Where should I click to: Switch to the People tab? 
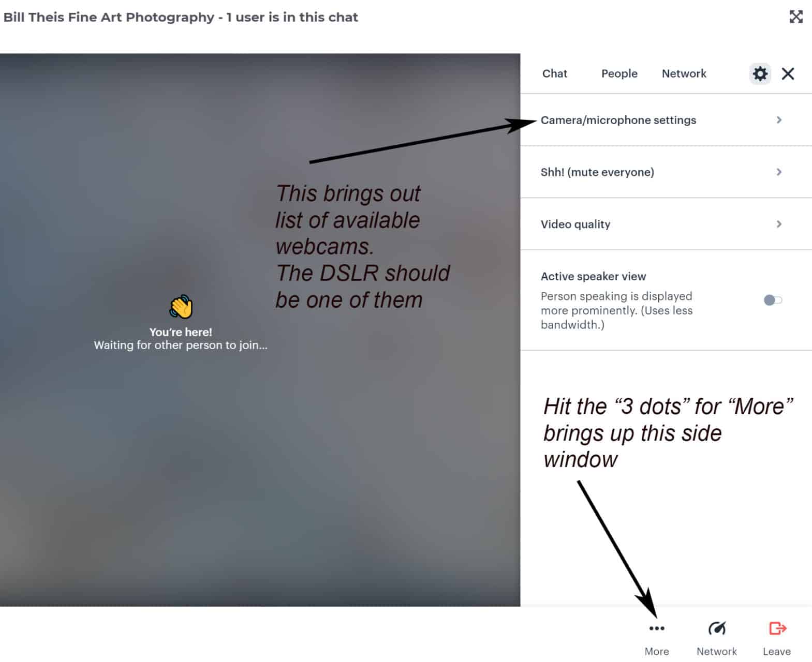pos(619,73)
